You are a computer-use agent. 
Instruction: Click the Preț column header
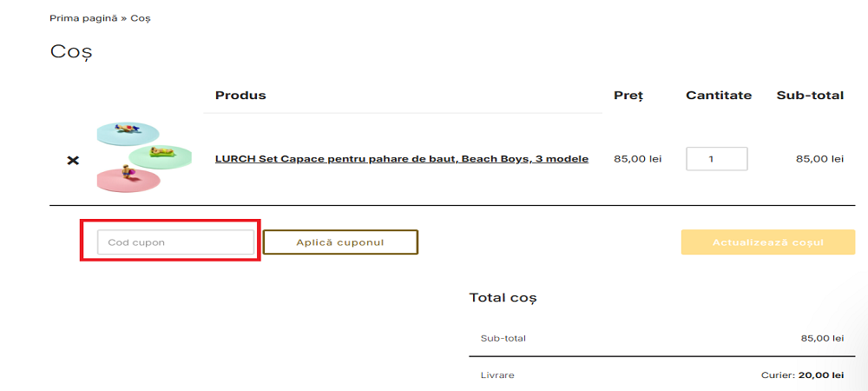click(628, 96)
